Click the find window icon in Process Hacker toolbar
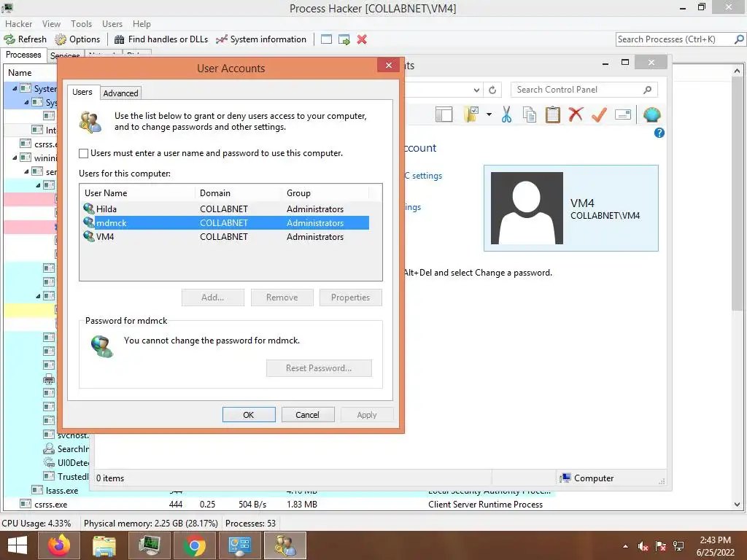This screenshot has width=747, height=560. click(x=326, y=39)
